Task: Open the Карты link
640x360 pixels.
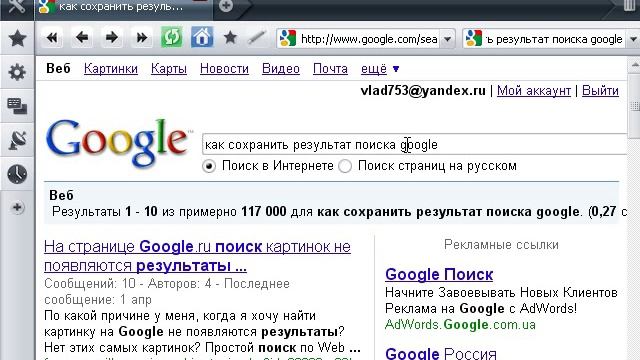Action: pos(169,69)
